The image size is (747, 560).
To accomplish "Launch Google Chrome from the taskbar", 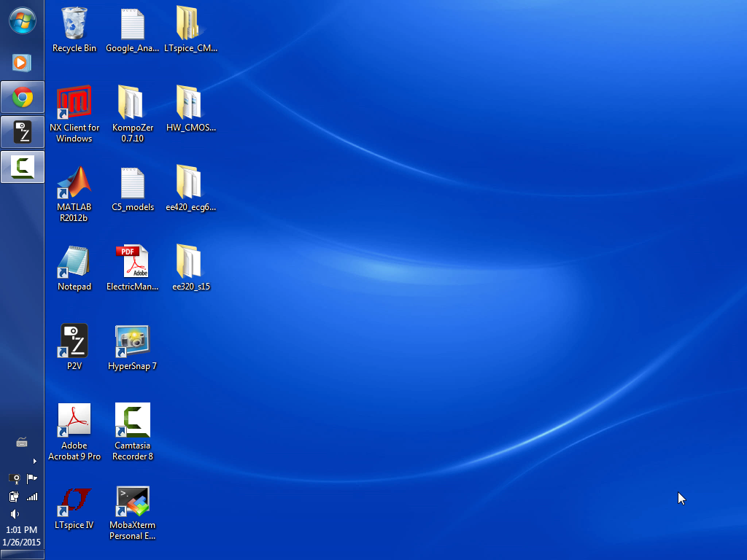I will point(22,97).
